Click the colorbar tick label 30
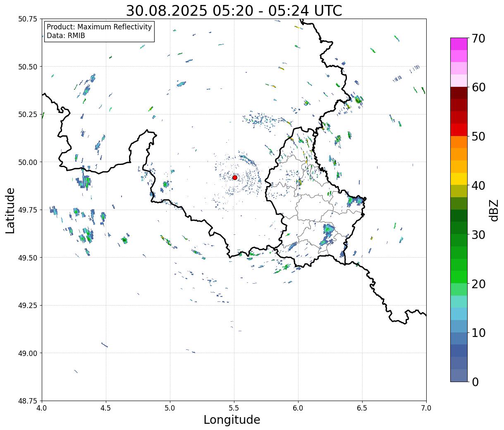The image size is (504, 430). click(478, 234)
